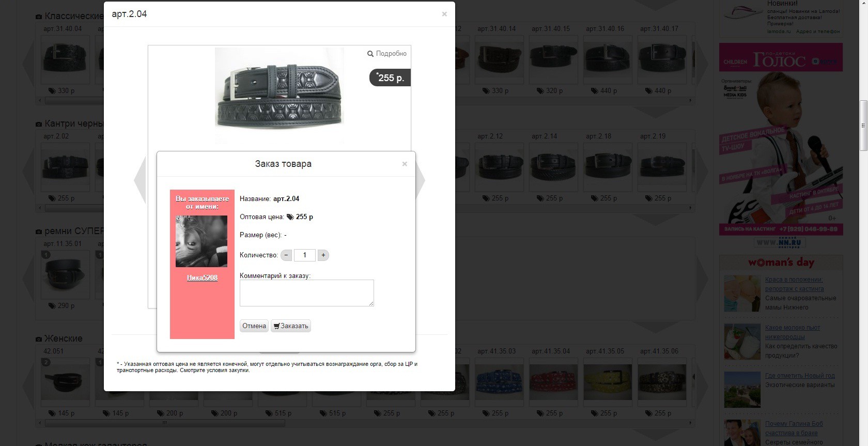Click the quantity input field

[x=305, y=255]
